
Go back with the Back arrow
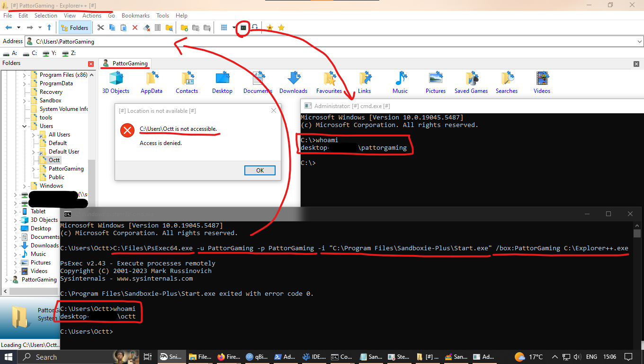tap(8, 28)
